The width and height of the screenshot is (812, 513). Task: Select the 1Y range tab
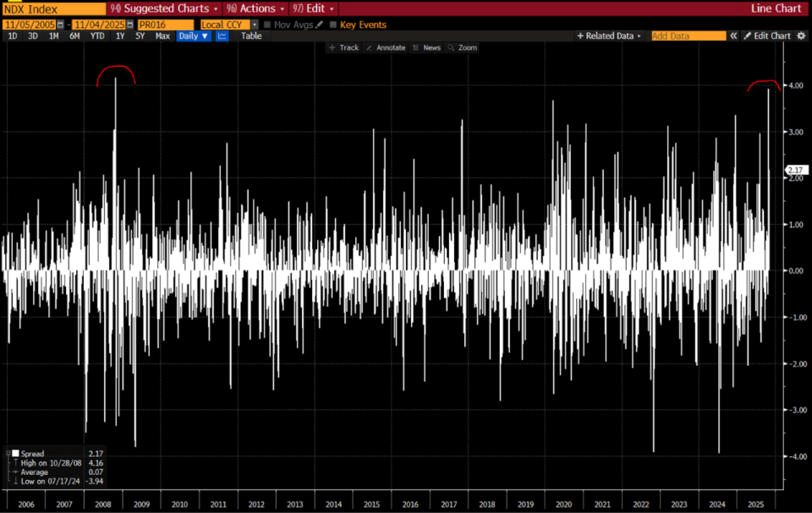pos(120,35)
